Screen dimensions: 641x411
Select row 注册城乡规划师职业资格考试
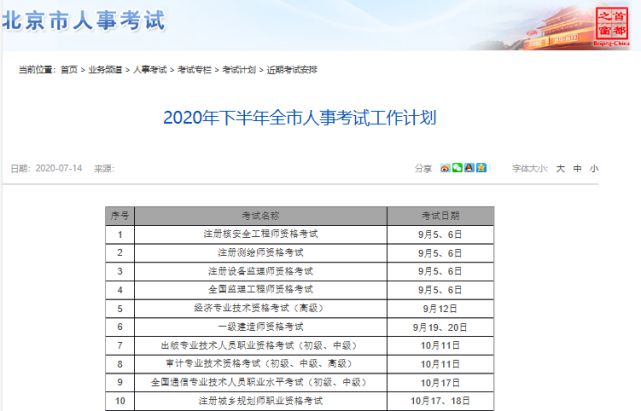[x=300, y=401]
